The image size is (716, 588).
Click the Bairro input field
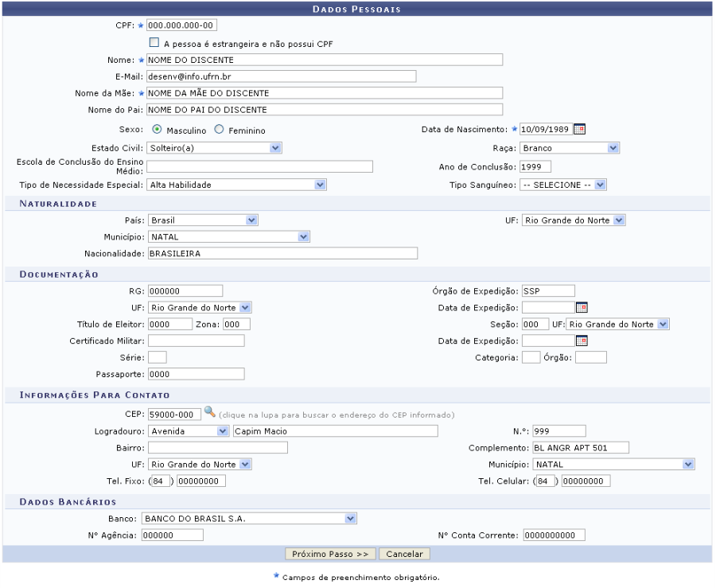coord(217,447)
